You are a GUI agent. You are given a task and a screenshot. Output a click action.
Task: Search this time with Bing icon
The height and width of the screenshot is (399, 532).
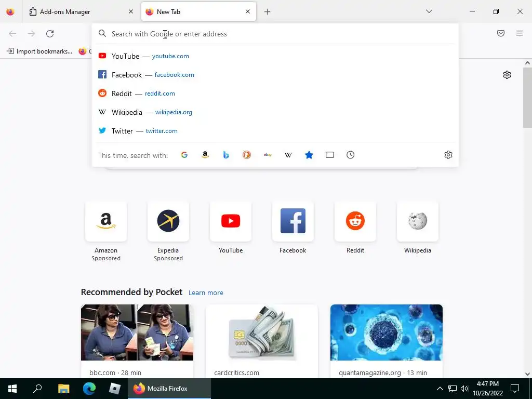pos(226,155)
